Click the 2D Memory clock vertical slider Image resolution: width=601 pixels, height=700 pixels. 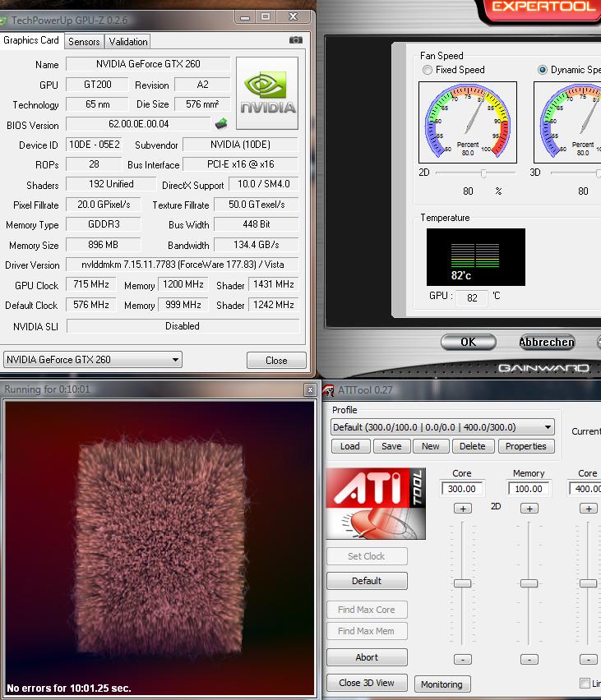pos(529,583)
